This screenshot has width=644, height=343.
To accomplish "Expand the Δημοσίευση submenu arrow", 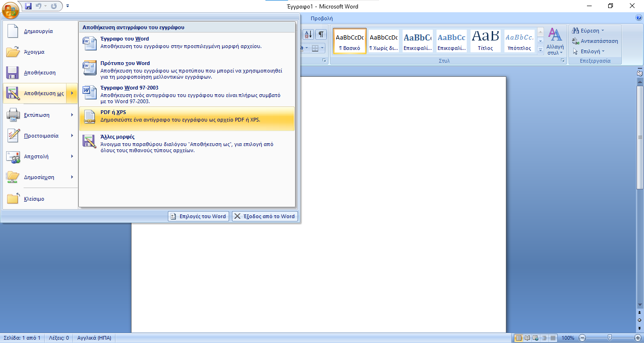I will pos(72,177).
